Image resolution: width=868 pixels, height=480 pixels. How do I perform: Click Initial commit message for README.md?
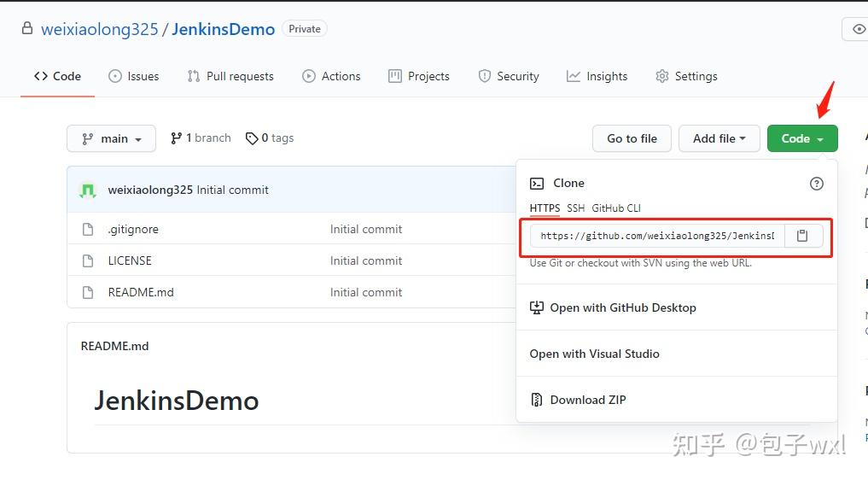(366, 292)
